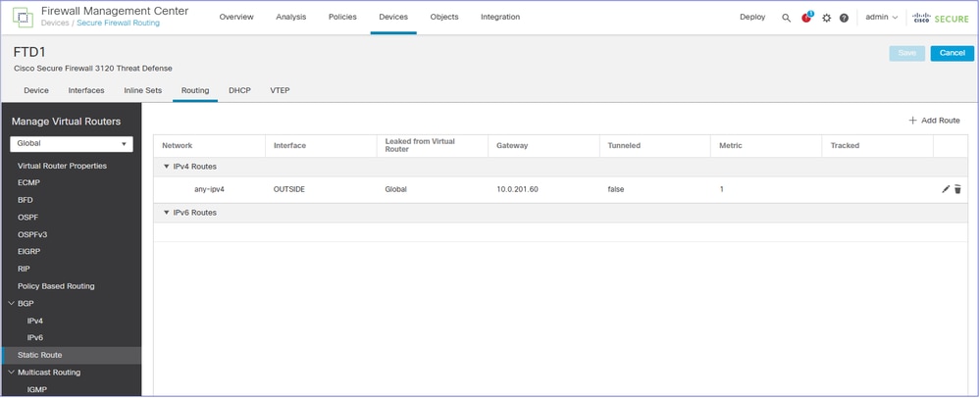Open the Global virtual router dropdown
The height and width of the screenshot is (398, 980).
coord(72,144)
